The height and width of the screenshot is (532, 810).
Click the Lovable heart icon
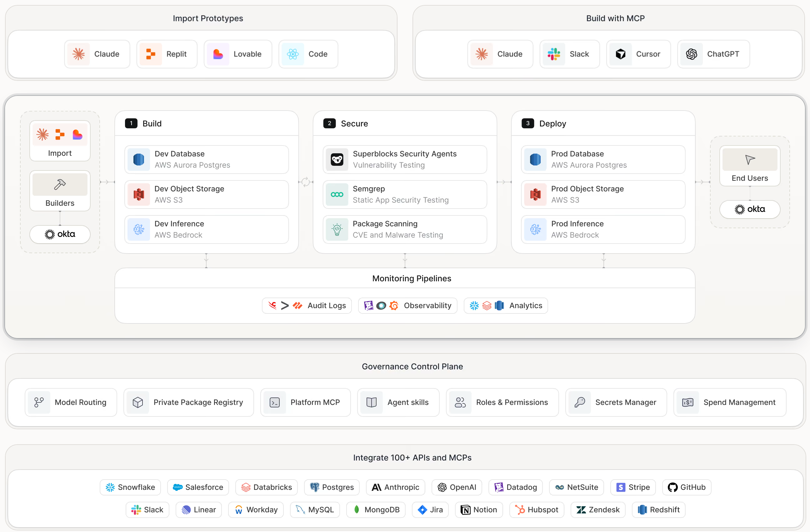[x=218, y=54]
